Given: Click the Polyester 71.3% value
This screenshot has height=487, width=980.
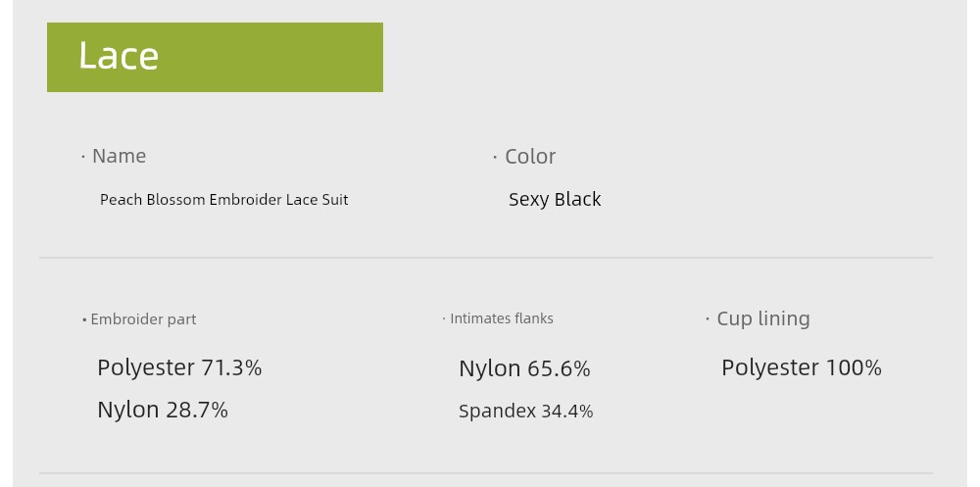Looking at the screenshot, I should click(179, 367).
